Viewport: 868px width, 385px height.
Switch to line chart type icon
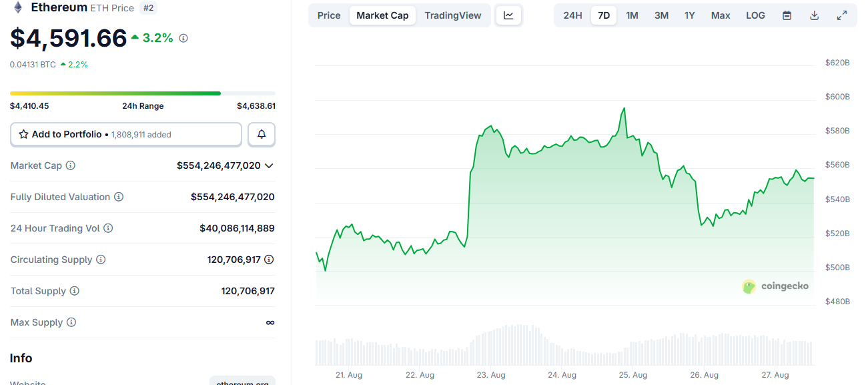point(508,15)
